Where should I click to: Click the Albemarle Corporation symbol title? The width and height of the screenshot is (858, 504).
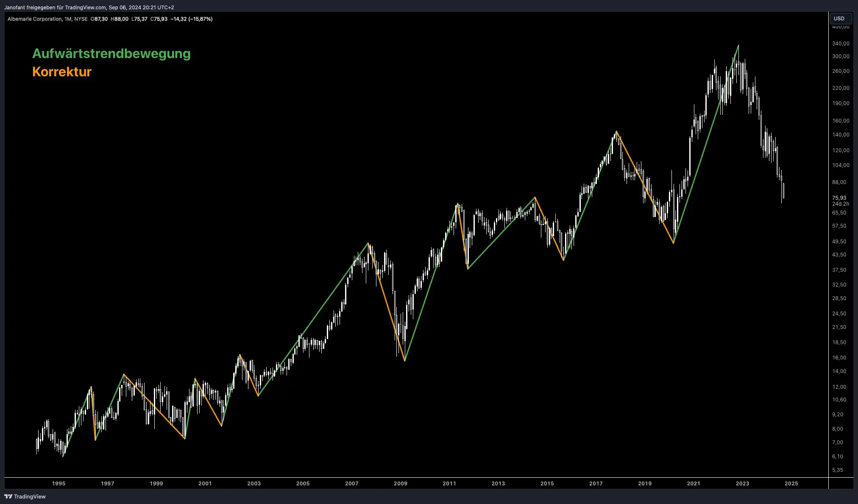(35, 19)
